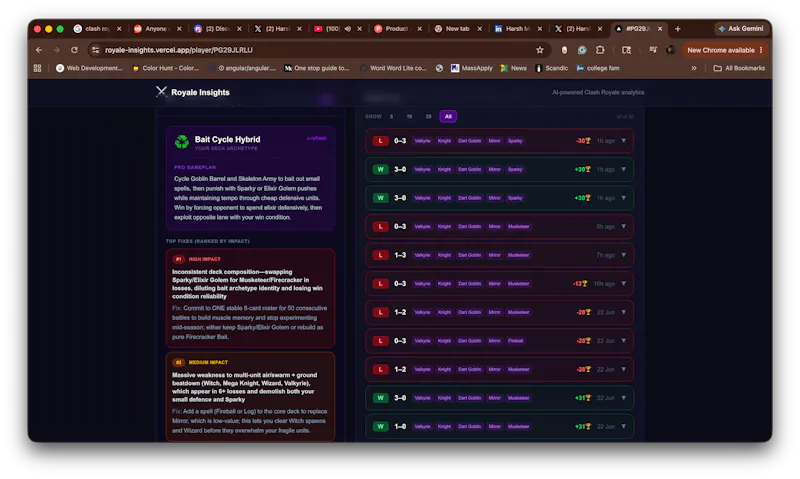800x479 pixels.
Task: Open the Color Hunt bookmark
Action: (166, 68)
